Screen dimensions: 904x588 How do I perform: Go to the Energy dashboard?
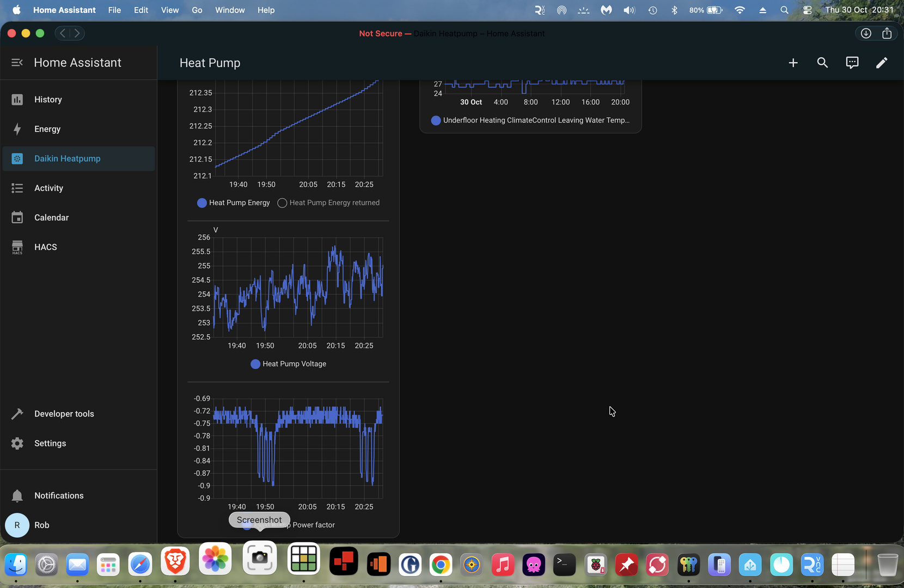47,129
